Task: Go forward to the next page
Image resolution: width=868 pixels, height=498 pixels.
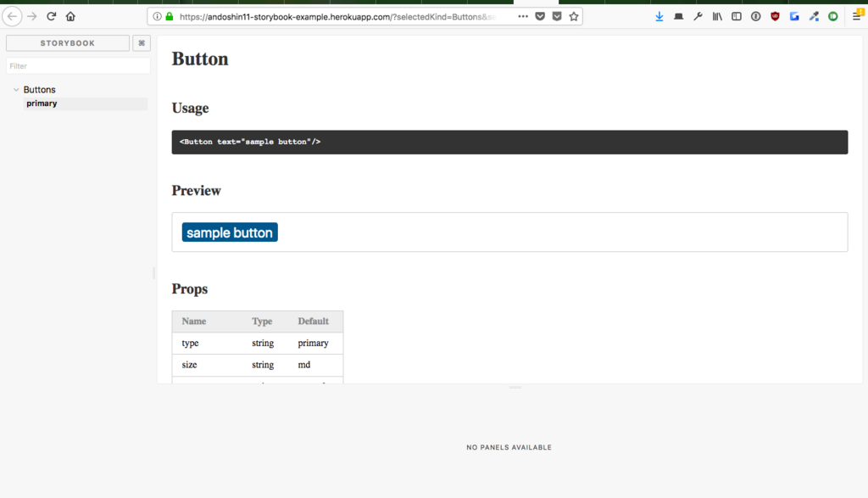Action: [x=32, y=17]
